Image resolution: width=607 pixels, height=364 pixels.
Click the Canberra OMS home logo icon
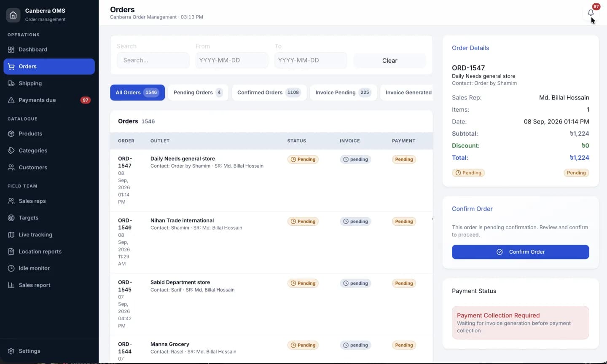click(x=13, y=15)
